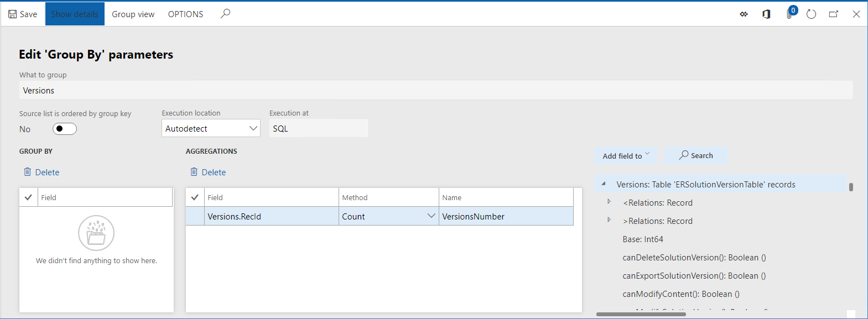Select canModifyContent(): Boolean () item
The image size is (868, 319).
pyautogui.click(x=681, y=294)
